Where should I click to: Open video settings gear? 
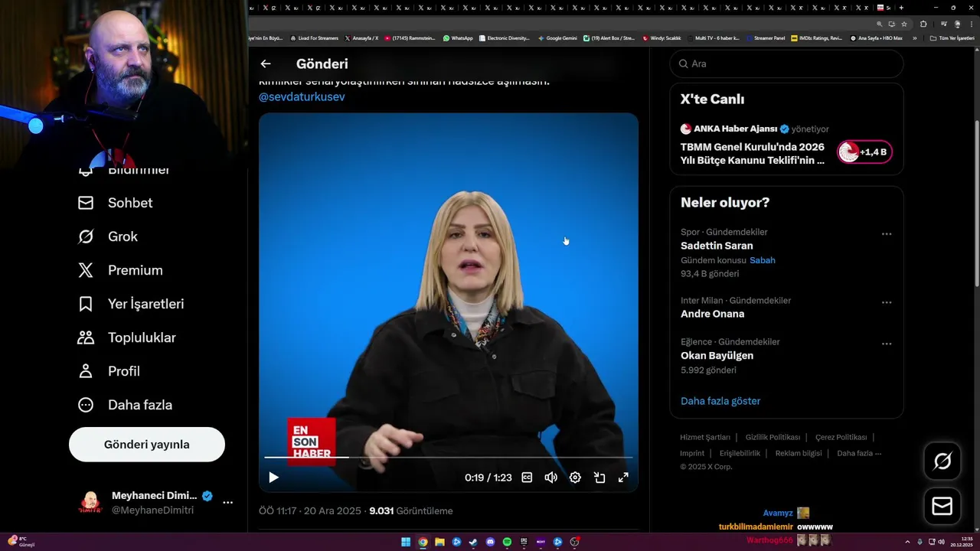click(575, 478)
